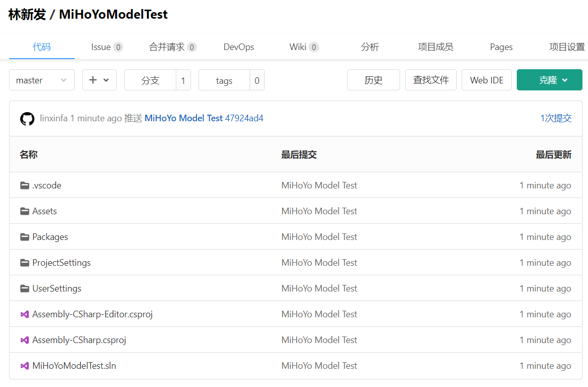Screen dimensions: 588x387
Task: Click the Assets folder icon
Action: click(25, 212)
